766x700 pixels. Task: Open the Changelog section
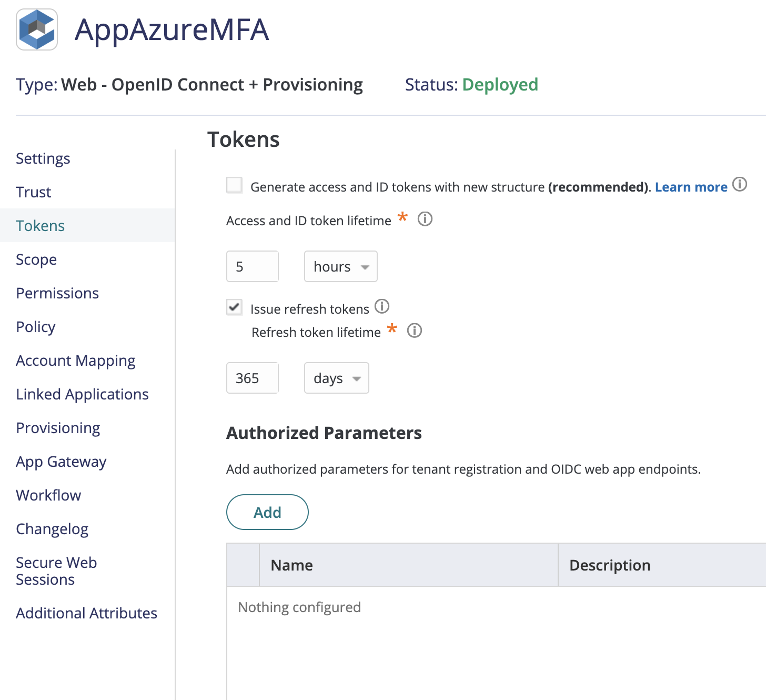point(52,528)
